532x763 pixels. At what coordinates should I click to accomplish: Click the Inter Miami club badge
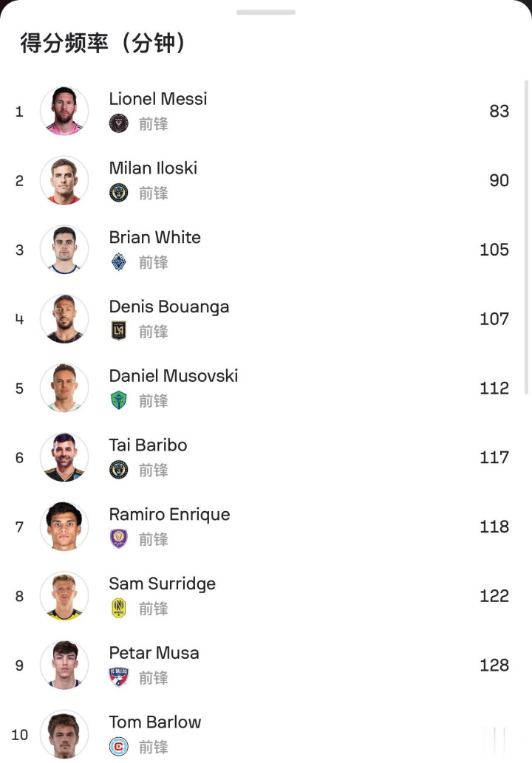coord(118,123)
